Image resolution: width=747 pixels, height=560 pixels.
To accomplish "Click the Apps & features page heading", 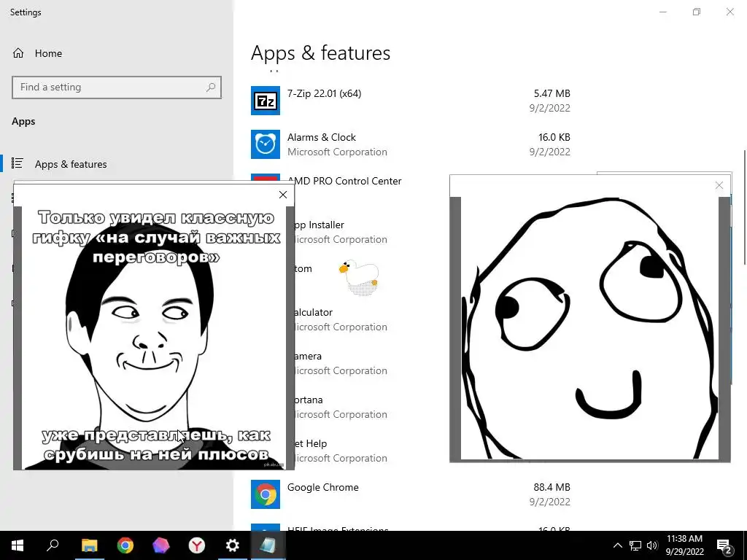I will tap(321, 52).
